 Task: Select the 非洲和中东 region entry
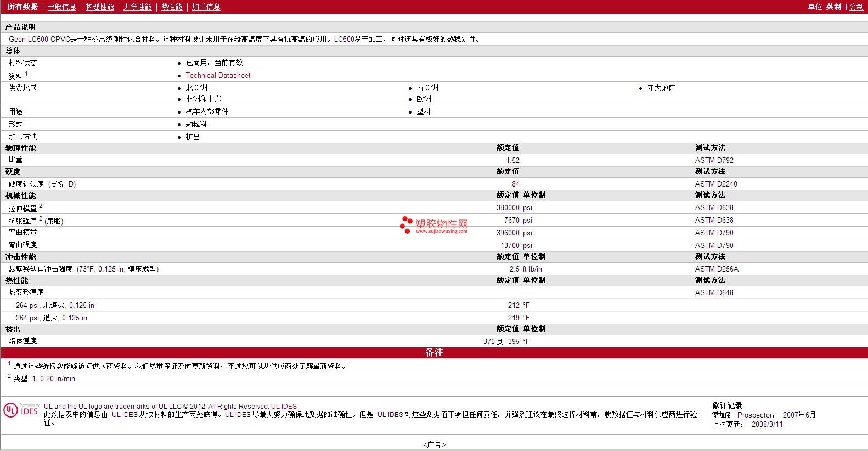coord(204,99)
